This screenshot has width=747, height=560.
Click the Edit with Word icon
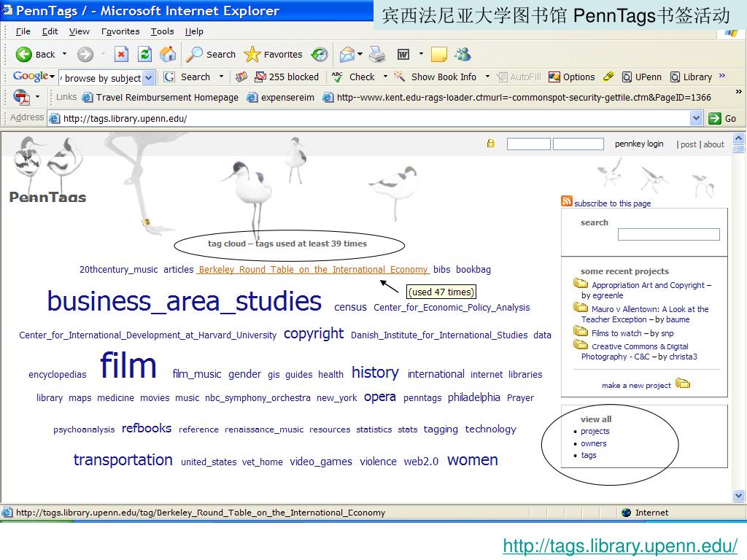pos(403,54)
